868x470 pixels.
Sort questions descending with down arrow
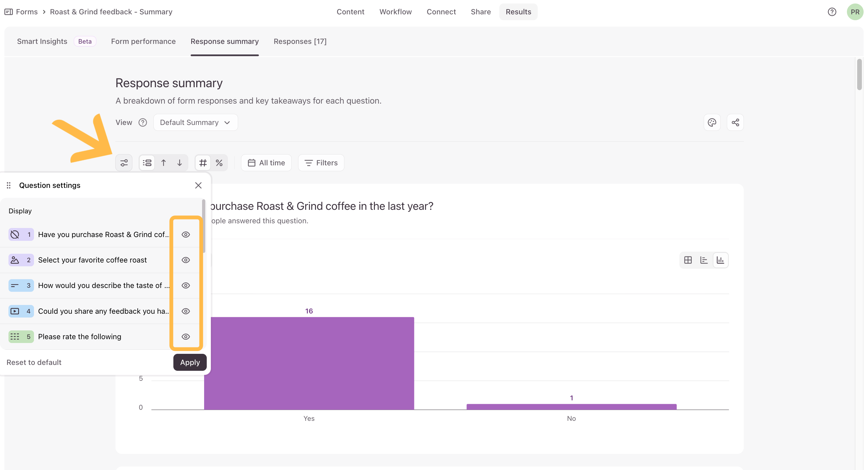click(180, 163)
